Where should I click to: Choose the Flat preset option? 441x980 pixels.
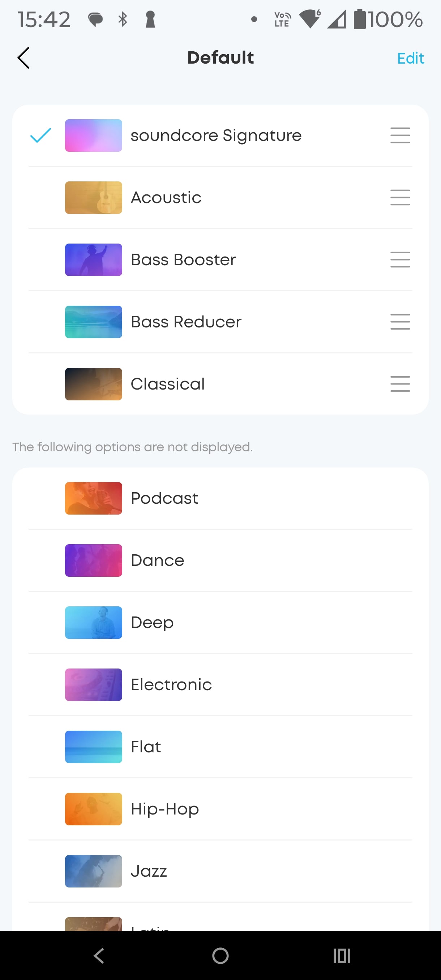click(x=146, y=747)
